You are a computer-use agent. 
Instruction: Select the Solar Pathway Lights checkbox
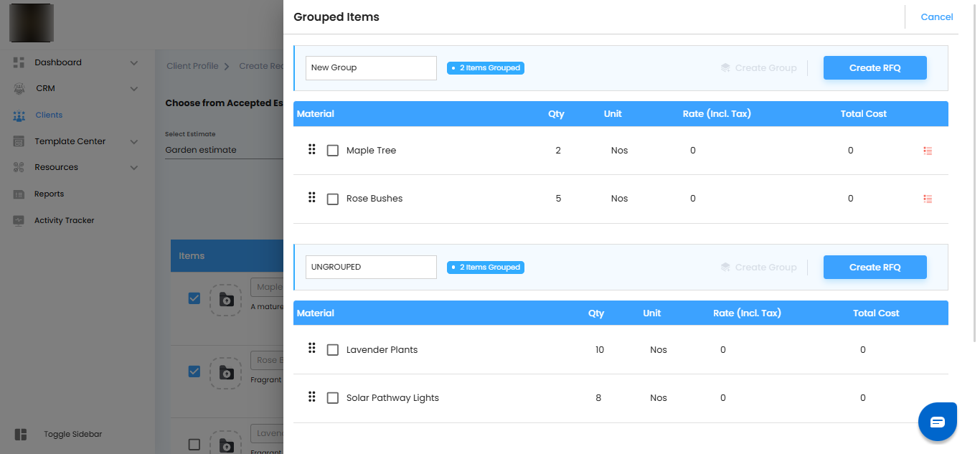tap(333, 398)
